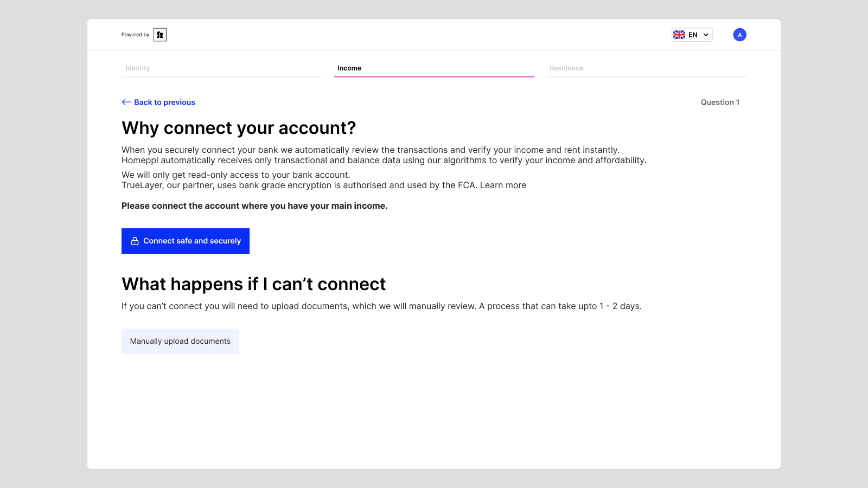Click the Homeppl logo icon
This screenshot has height=488, width=868.
(160, 35)
